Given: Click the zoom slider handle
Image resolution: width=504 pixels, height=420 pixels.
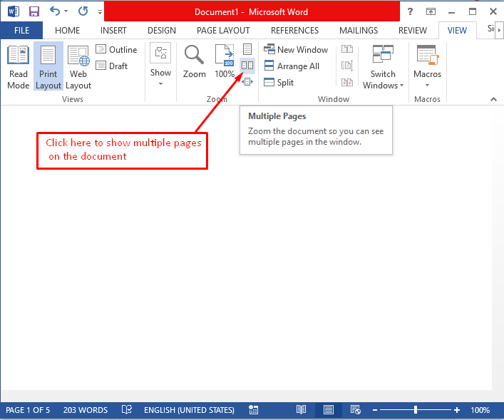Looking at the screenshot, I should point(416,410).
